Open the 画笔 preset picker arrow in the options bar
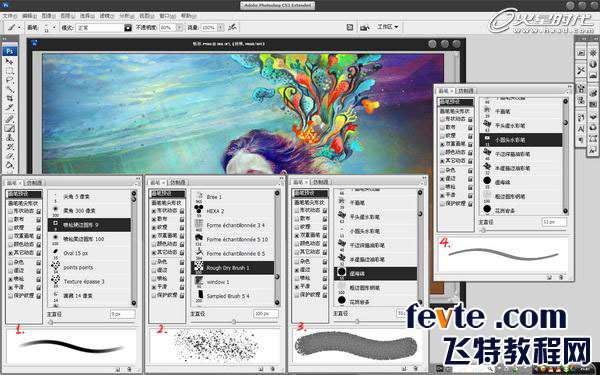Screen dimensions: 600x375 54,28
